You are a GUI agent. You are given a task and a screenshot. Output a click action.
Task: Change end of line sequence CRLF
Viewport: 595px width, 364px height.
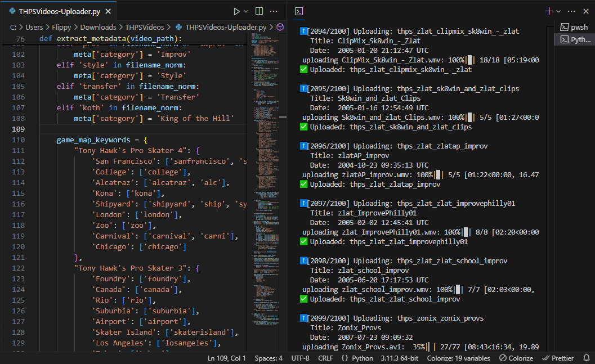point(325,358)
